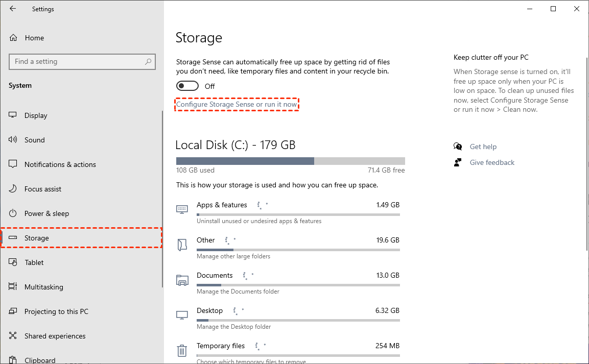Click the back arrow icon
Image resolution: width=589 pixels, height=364 pixels.
[x=13, y=9]
